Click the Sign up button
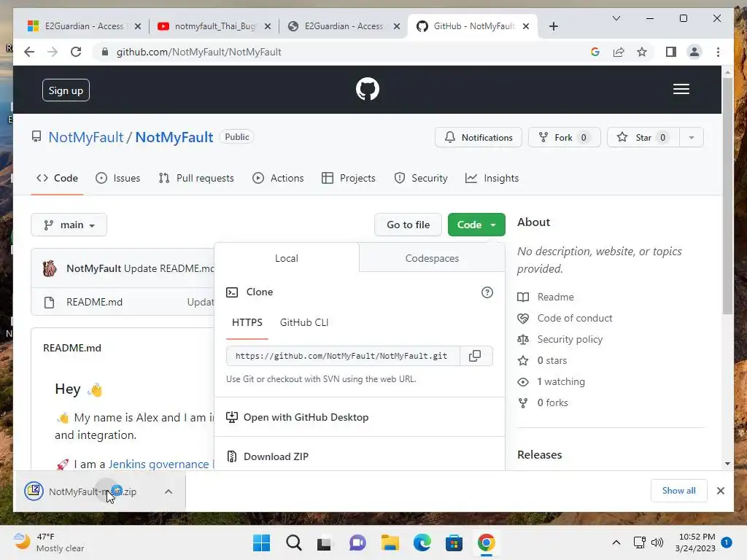 (66, 90)
